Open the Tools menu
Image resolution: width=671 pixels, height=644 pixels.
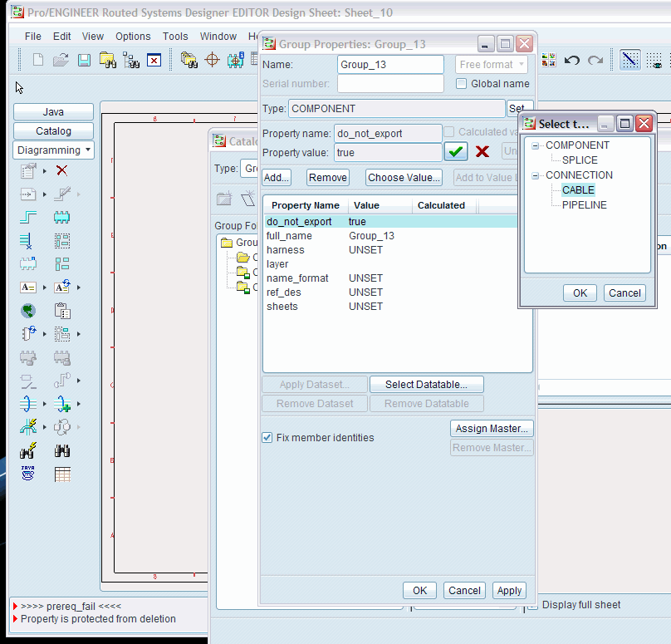[175, 37]
